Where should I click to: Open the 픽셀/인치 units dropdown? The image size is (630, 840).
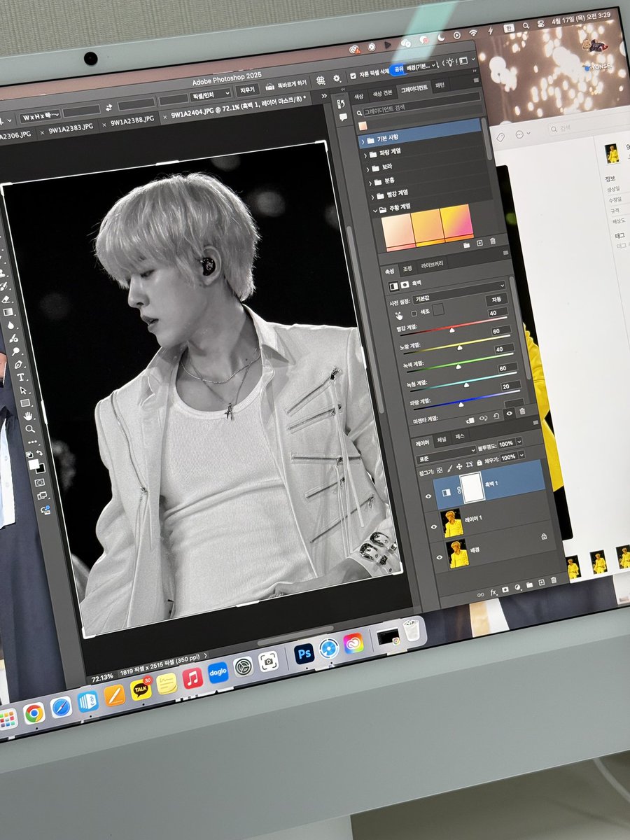click(x=210, y=94)
